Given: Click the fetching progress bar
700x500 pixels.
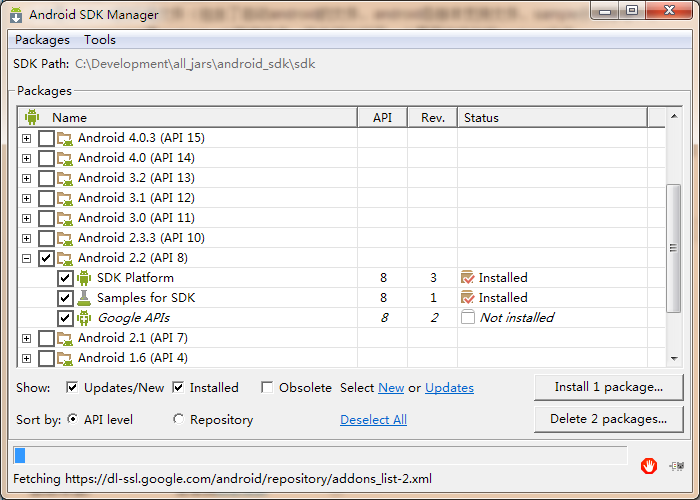Looking at the screenshot, I should tap(320, 455).
